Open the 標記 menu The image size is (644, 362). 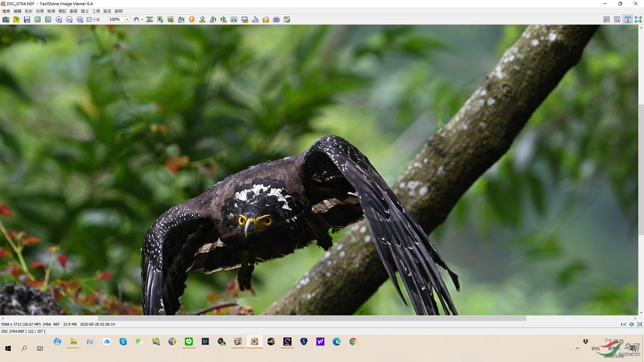(x=63, y=11)
